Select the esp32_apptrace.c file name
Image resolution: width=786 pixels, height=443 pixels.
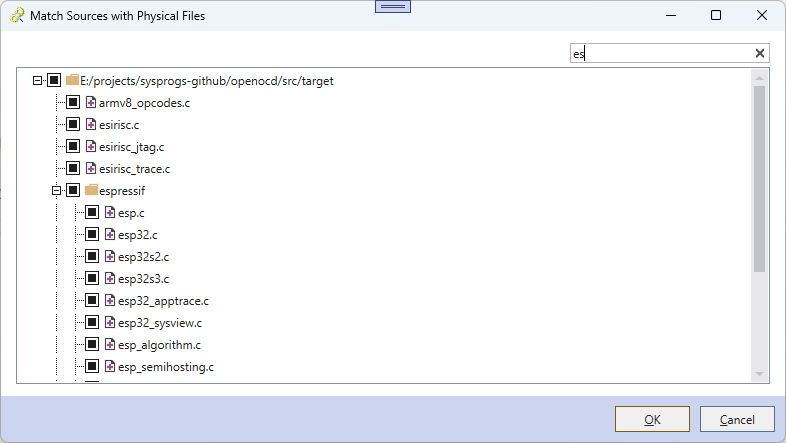[x=163, y=301]
